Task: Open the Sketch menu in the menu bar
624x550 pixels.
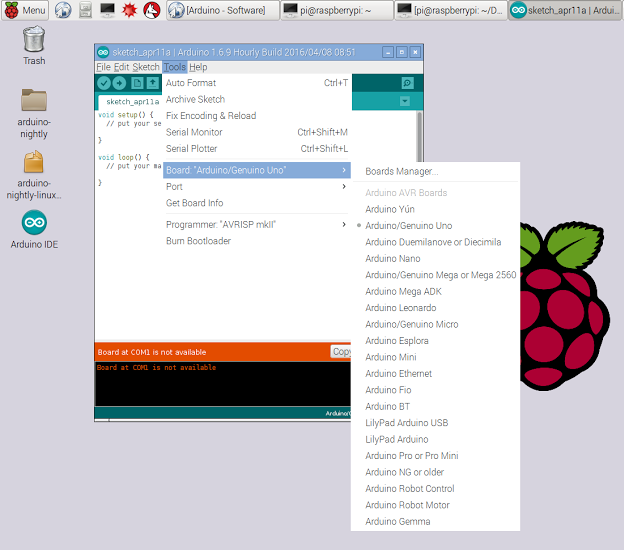Action: 146,67
